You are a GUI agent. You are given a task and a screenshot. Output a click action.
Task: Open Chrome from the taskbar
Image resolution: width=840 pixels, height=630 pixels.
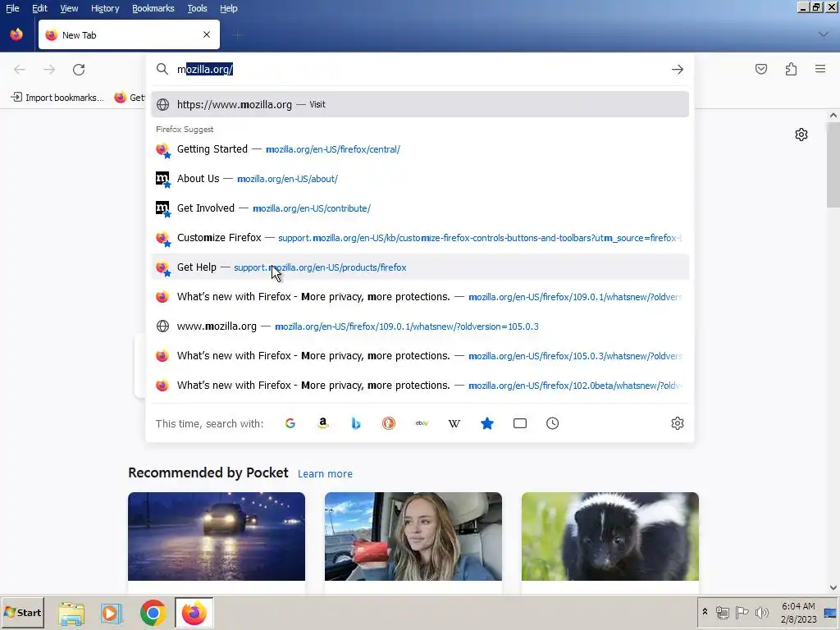[x=153, y=612]
